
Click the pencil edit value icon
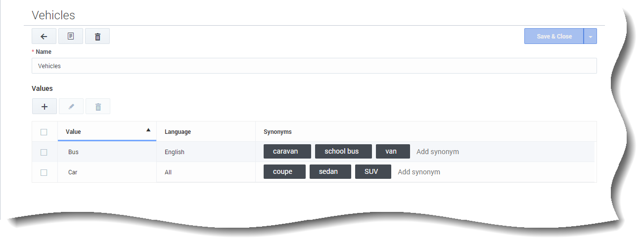pyautogui.click(x=71, y=107)
